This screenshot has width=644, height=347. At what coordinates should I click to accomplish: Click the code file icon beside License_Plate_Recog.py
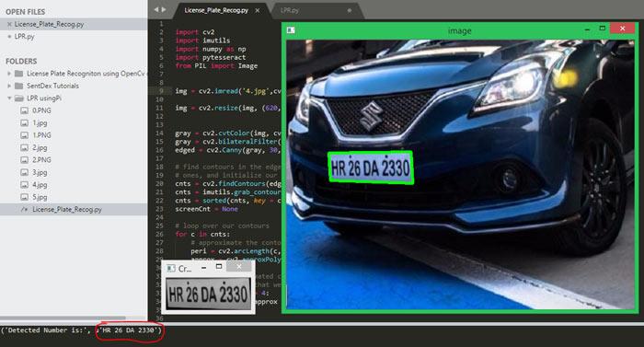tap(25, 209)
